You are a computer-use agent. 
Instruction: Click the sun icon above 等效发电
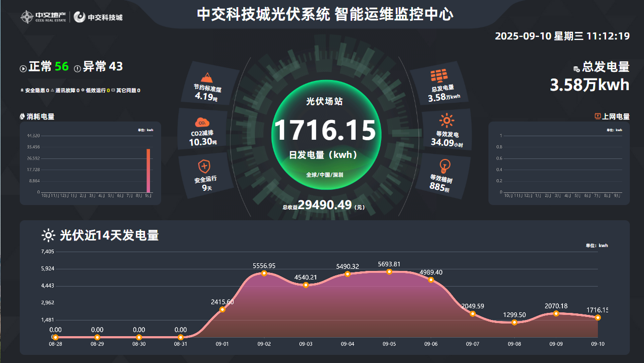pos(446,120)
